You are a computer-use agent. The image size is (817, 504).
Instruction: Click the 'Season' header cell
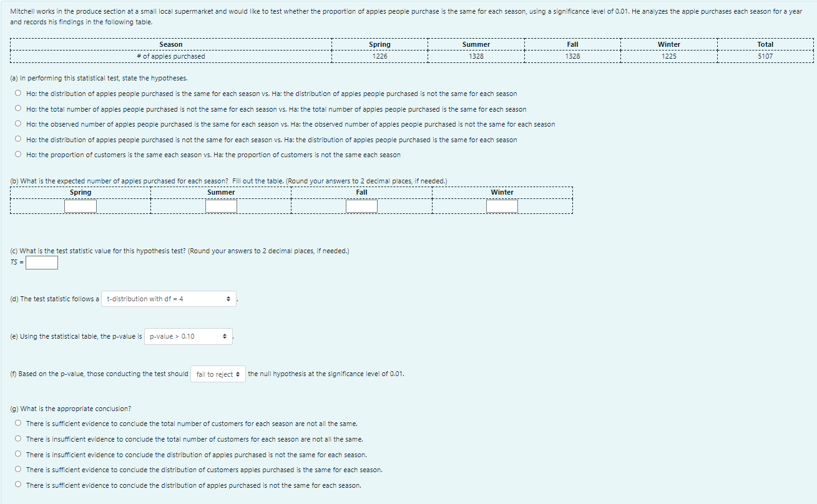coord(171,44)
